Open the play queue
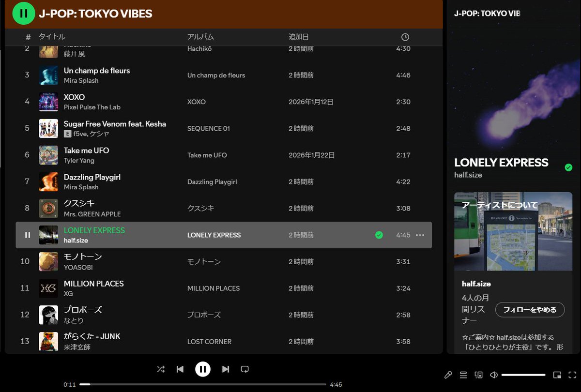Image resolution: width=581 pixels, height=392 pixels. (463, 375)
